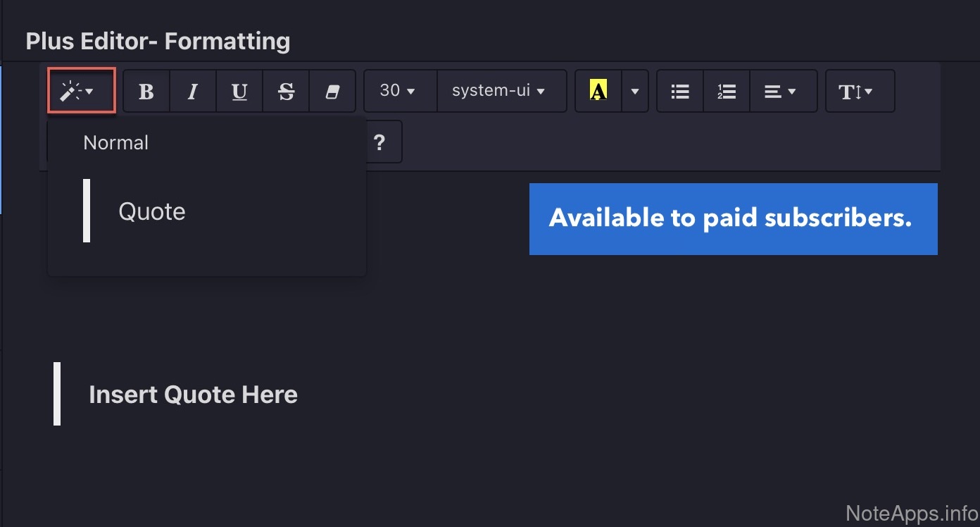Open the system-ui font family dropdown

499,91
